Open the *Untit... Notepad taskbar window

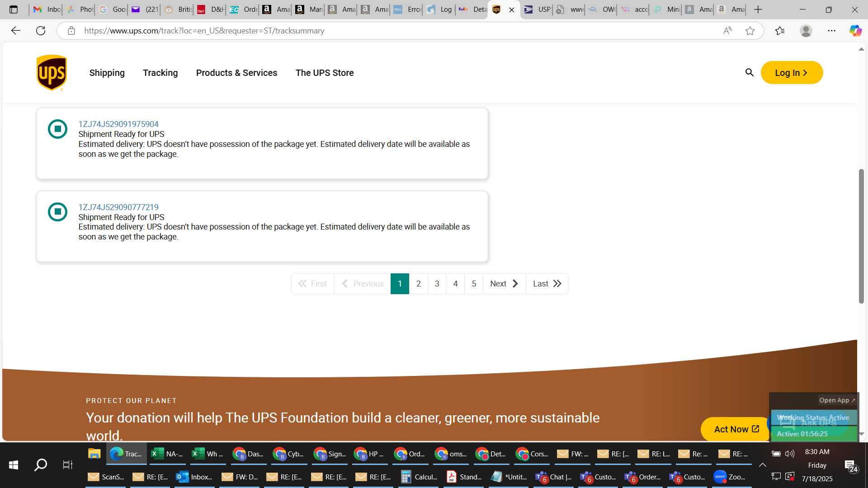point(509,477)
